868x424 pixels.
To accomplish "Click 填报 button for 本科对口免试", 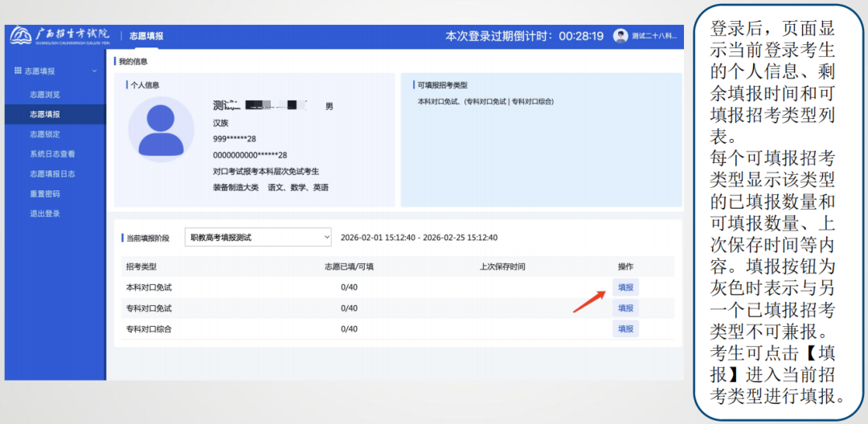I will [625, 287].
